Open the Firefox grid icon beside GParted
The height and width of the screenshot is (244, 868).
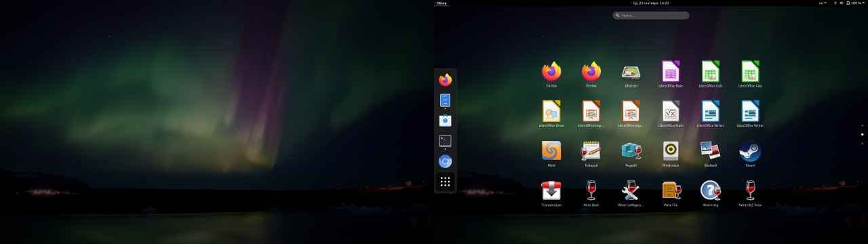[591, 74]
